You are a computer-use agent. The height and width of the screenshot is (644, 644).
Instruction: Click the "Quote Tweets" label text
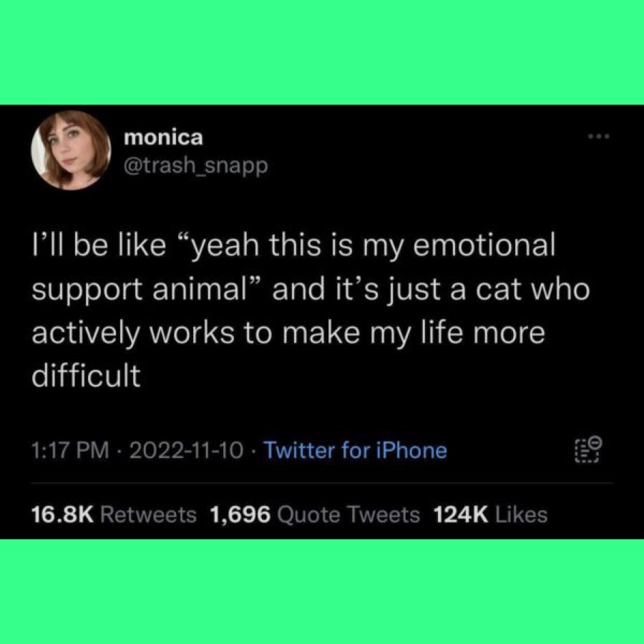pos(348,515)
